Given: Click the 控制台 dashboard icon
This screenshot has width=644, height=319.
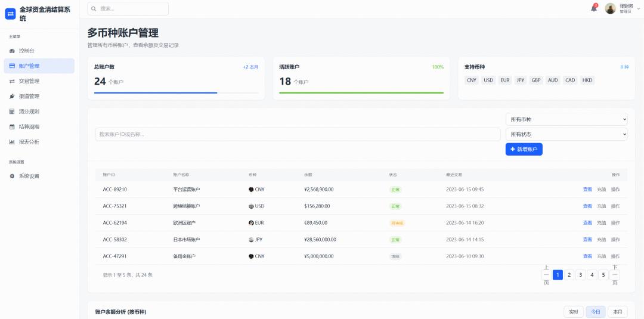Looking at the screenshot, I should [12, 51].
